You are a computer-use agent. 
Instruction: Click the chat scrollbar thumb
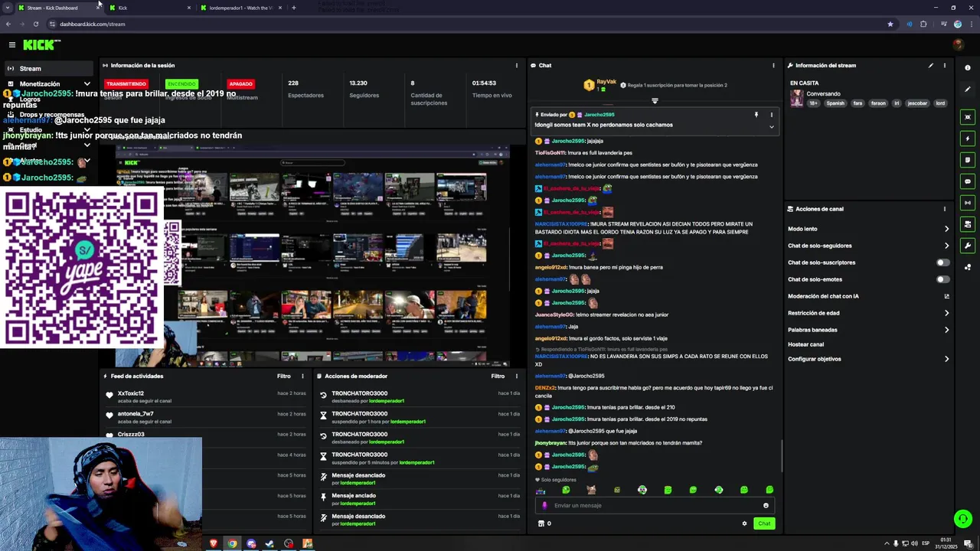(781, 456)
